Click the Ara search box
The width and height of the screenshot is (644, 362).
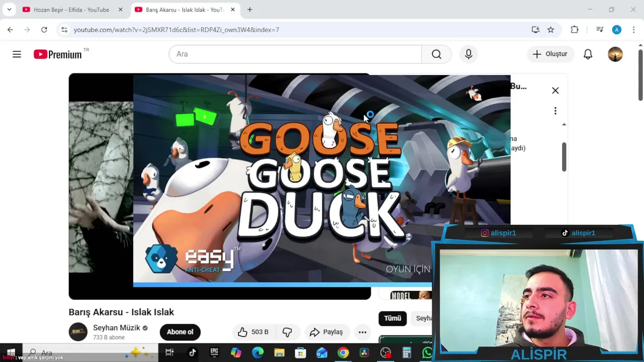pos(295,54)
